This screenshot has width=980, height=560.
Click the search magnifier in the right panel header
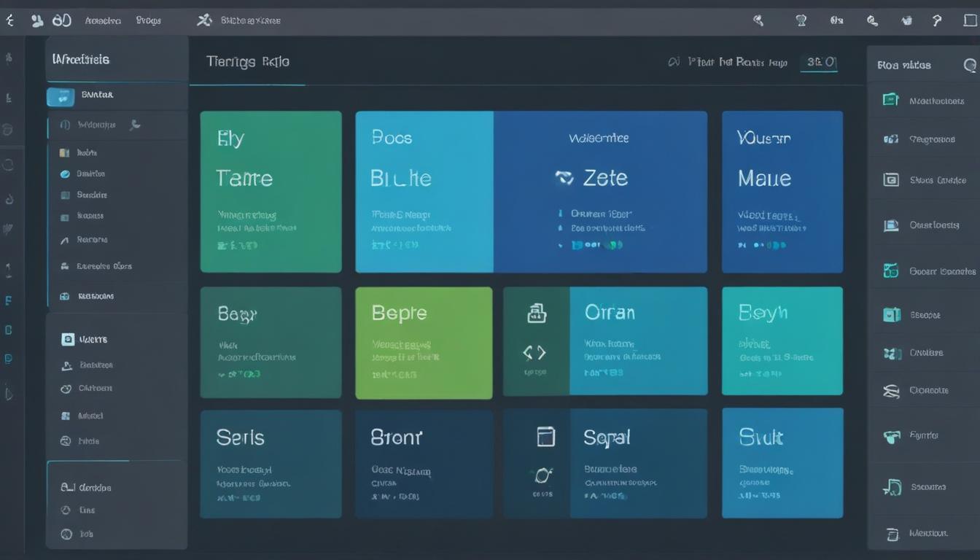click(970, 66)
